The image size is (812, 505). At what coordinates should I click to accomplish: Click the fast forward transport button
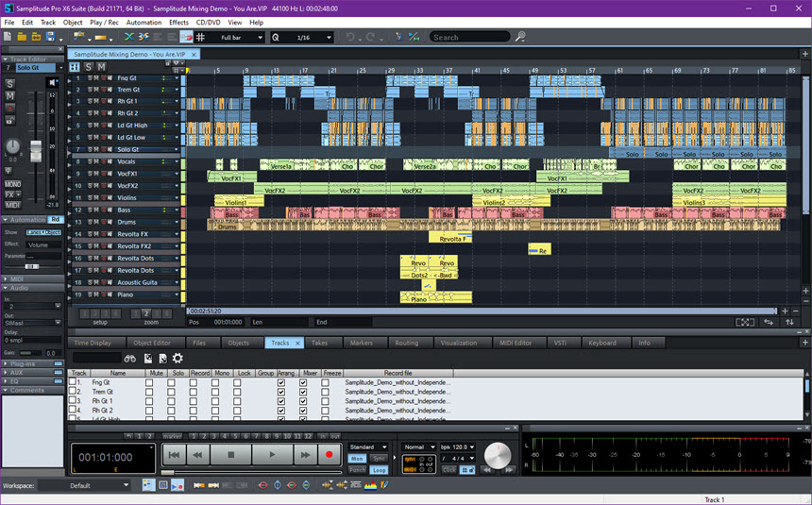coord(306,455)
